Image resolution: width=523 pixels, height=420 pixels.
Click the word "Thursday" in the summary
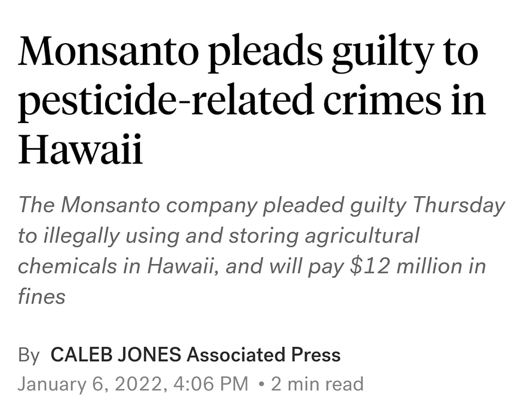[458, 205]
